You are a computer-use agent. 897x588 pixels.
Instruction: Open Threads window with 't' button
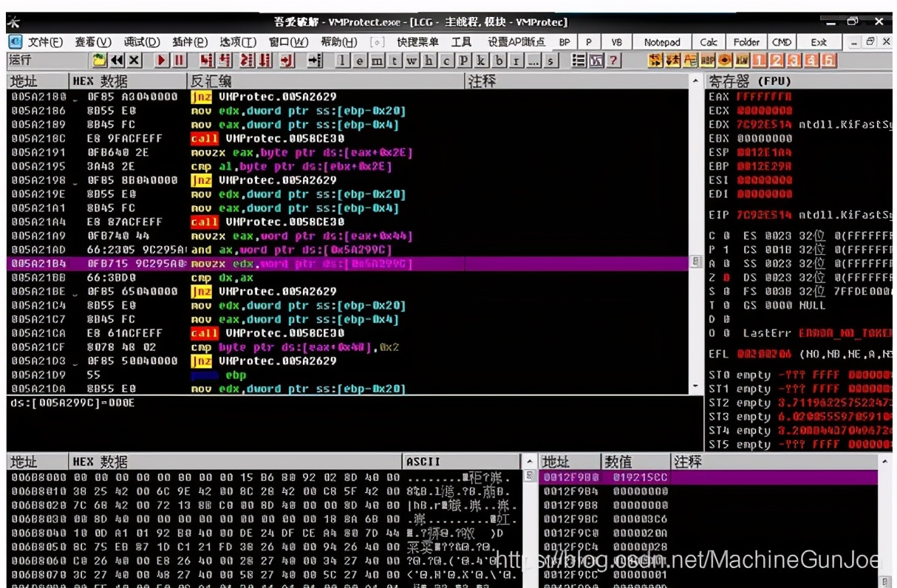click(395, 61)
